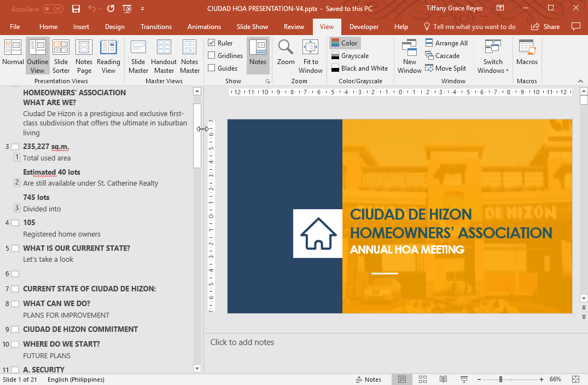Enable the Gridlines checkbox
This screenshot has height=385, width=588.
click(x=211, y=55)
